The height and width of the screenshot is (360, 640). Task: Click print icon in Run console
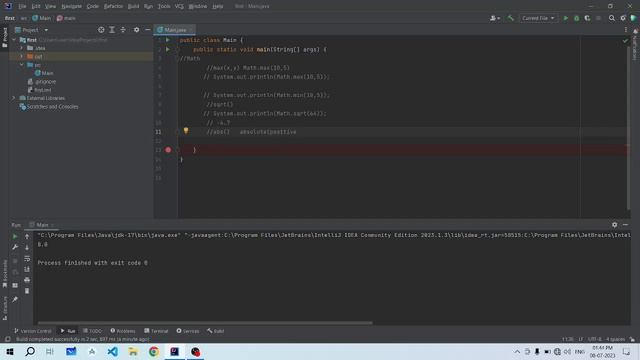pyautogui.click(x=27, y=280)
